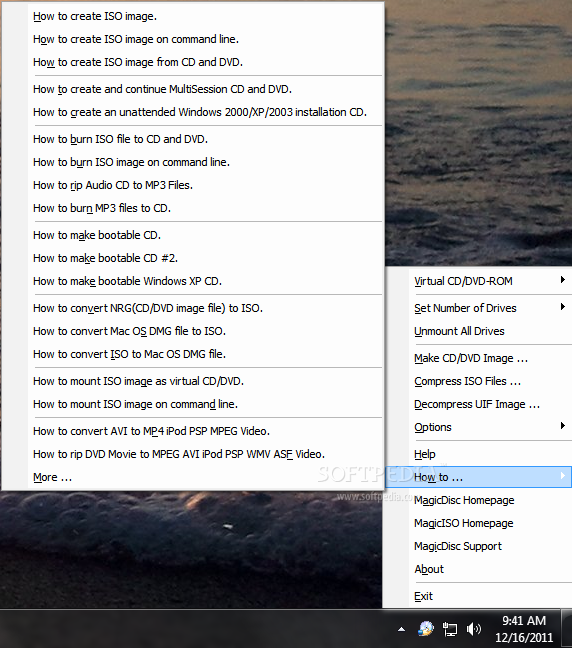Image resolution: width=572 pixels, height=648 pixels.
Task: Choose 'How to create and continue MultiSession CD and DVD.'
Action: [x=193, y=89]
